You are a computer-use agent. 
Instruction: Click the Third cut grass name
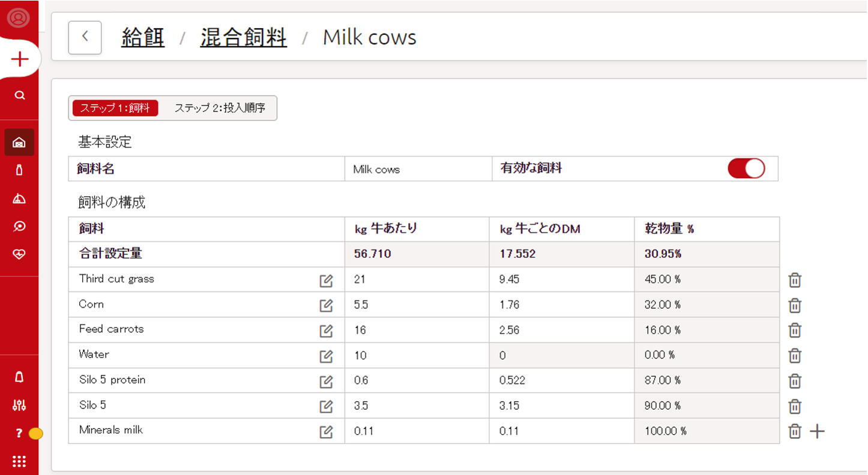pyautogui.click(x=116, y=279)
